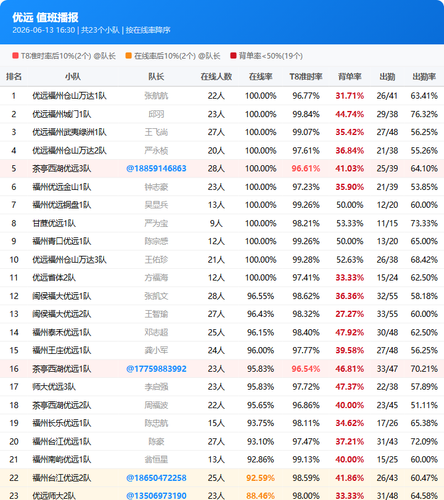Select team name 福州长乐优选1队
The image size is (444, 500).
(62, 423)
